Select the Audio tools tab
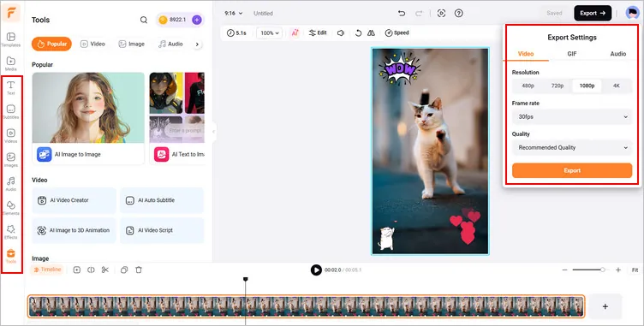 pos(171,44)
